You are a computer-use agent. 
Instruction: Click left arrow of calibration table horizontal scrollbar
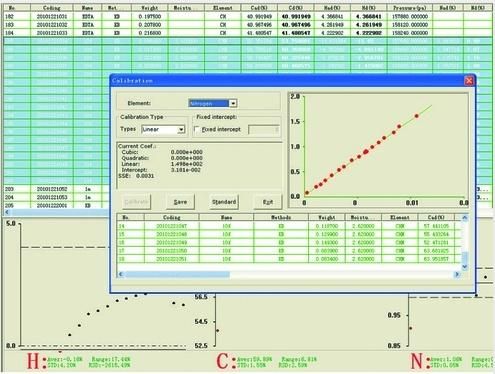tap(121, 274)
